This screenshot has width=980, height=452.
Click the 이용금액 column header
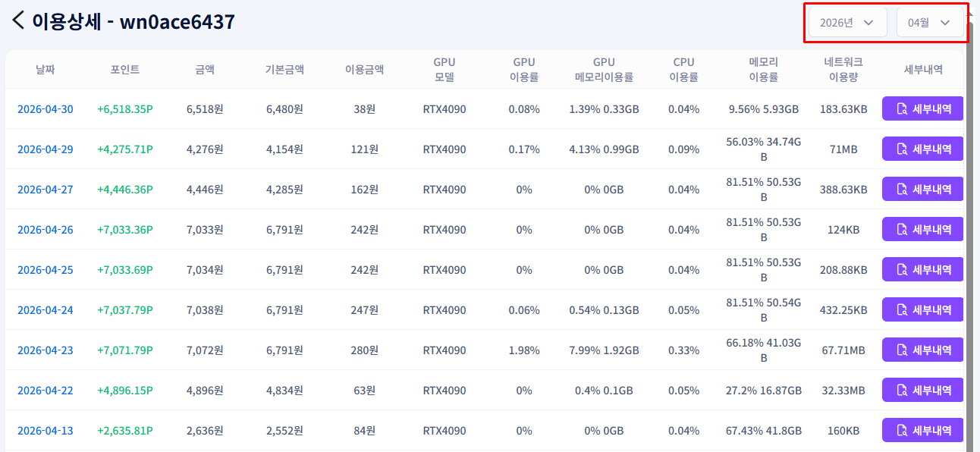[365, 70]
